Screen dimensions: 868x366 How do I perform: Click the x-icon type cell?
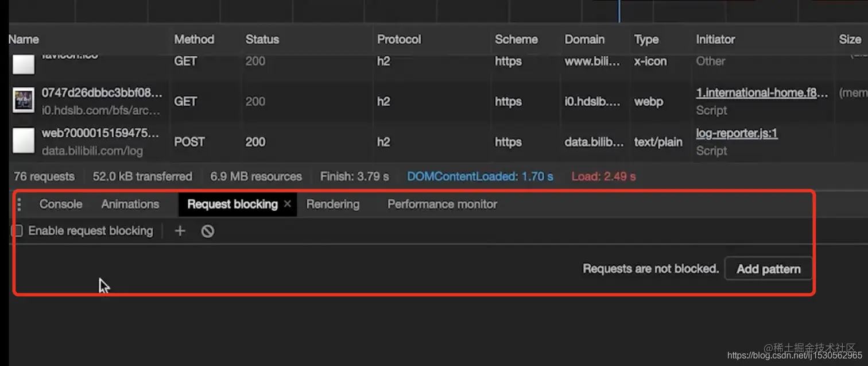tap(650, 61)
